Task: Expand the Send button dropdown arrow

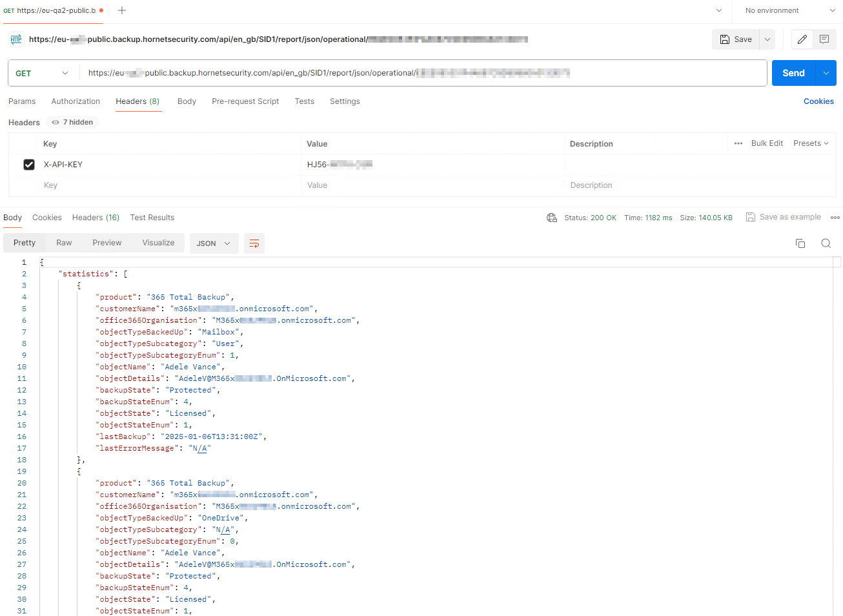Action: (826, 73)
